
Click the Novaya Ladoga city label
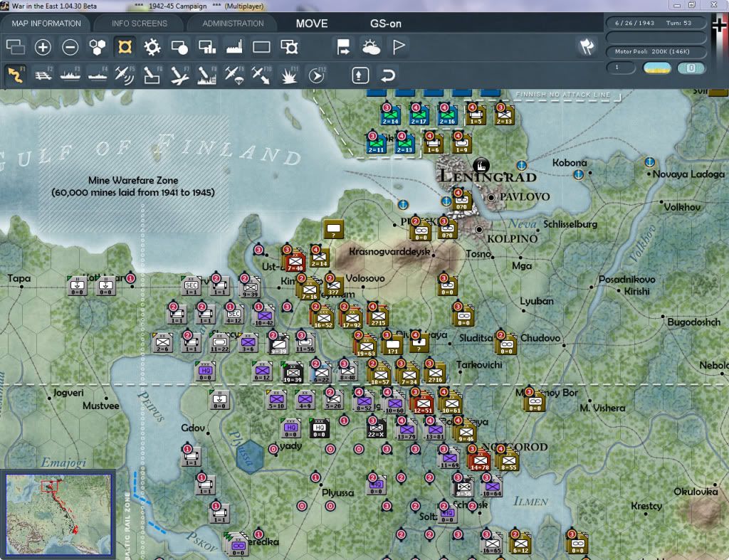click(x=688, y=174)
